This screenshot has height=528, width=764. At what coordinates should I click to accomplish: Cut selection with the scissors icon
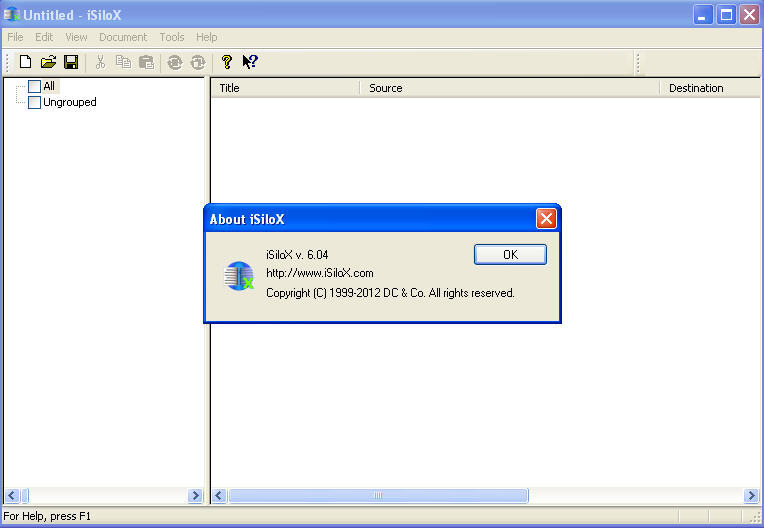100,62
